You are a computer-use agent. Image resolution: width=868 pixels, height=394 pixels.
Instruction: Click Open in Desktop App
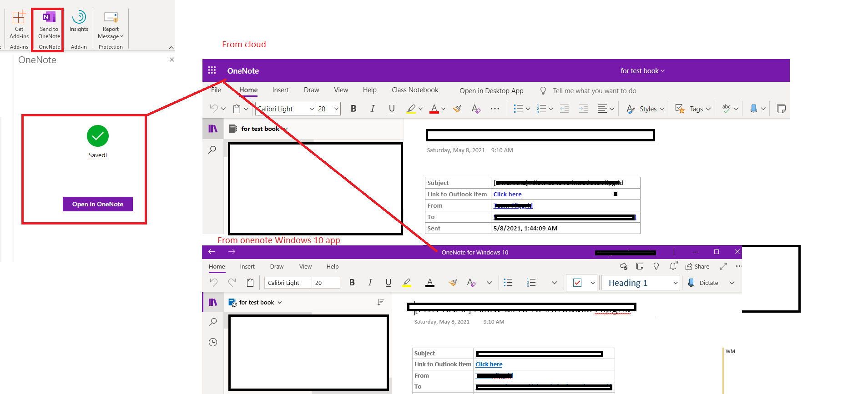pyautogui.click(x=491, y=91)
